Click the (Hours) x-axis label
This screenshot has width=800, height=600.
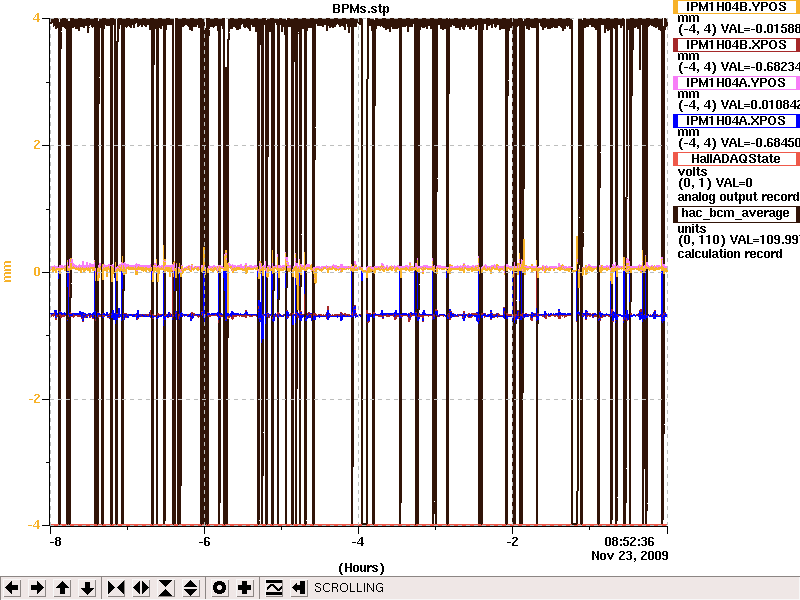coord(361,568)
